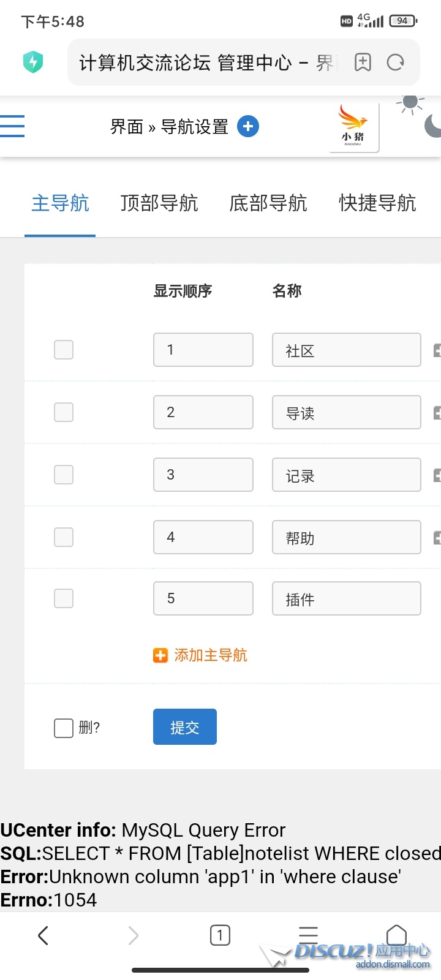Tap the blue plus icon beside 导航设置
The width and height of the screenshot is (441, 980).
coord(248,126)
